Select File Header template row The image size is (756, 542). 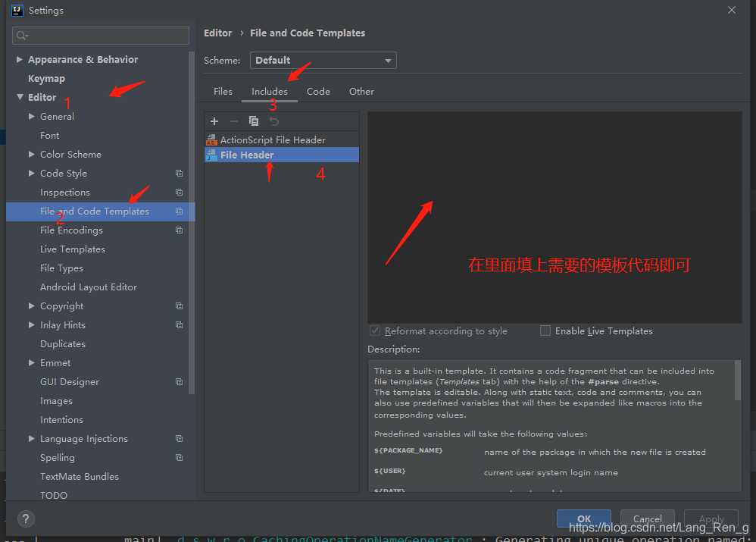point(282,155)
